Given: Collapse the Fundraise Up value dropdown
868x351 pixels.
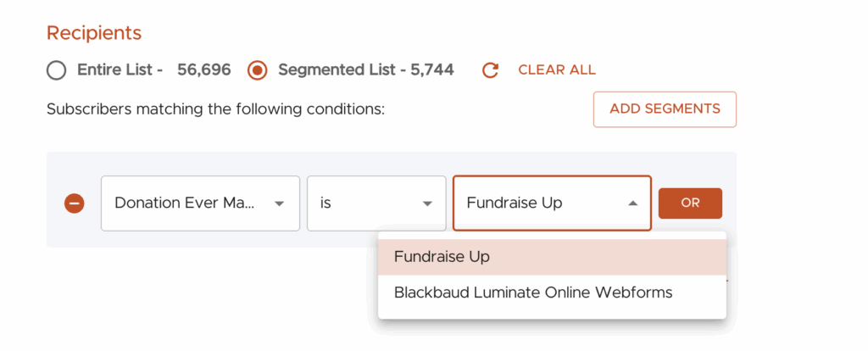Looking at the screenshot, I should [542, 203].
